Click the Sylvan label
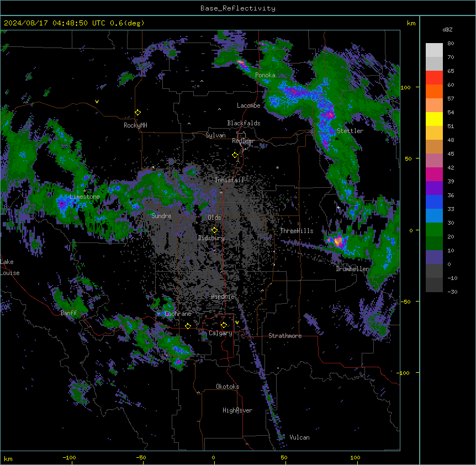This screenshot has height=465, width=476. [215, 135]
